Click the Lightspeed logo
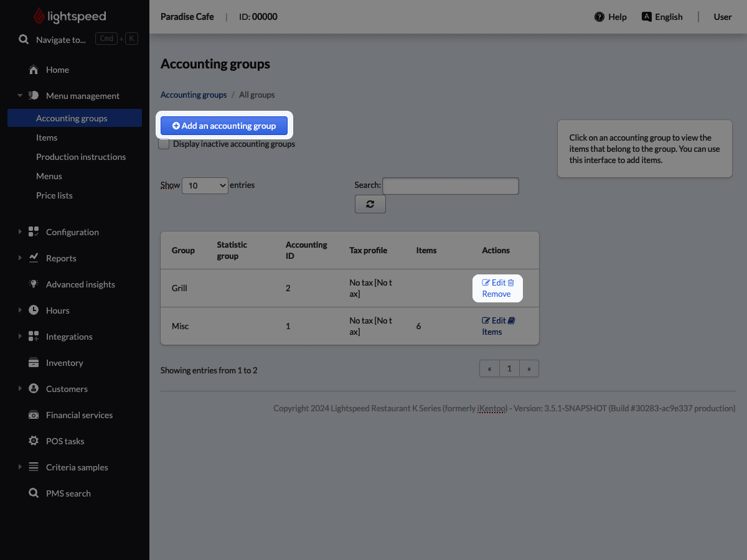Screen dimensions: 747x560 pos(68,16)
